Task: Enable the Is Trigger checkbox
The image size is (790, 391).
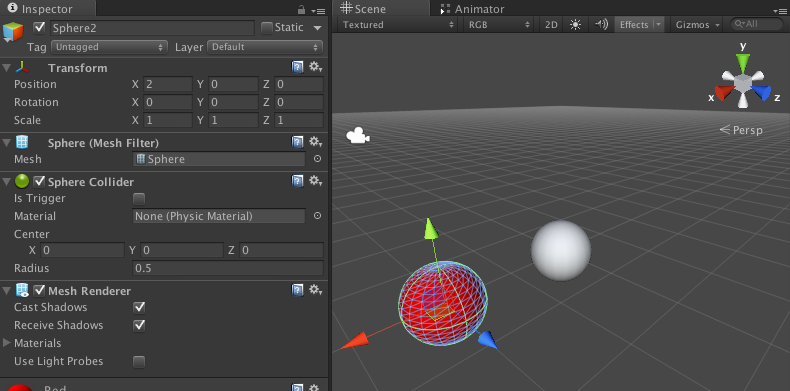Action: tap(139, 199)
